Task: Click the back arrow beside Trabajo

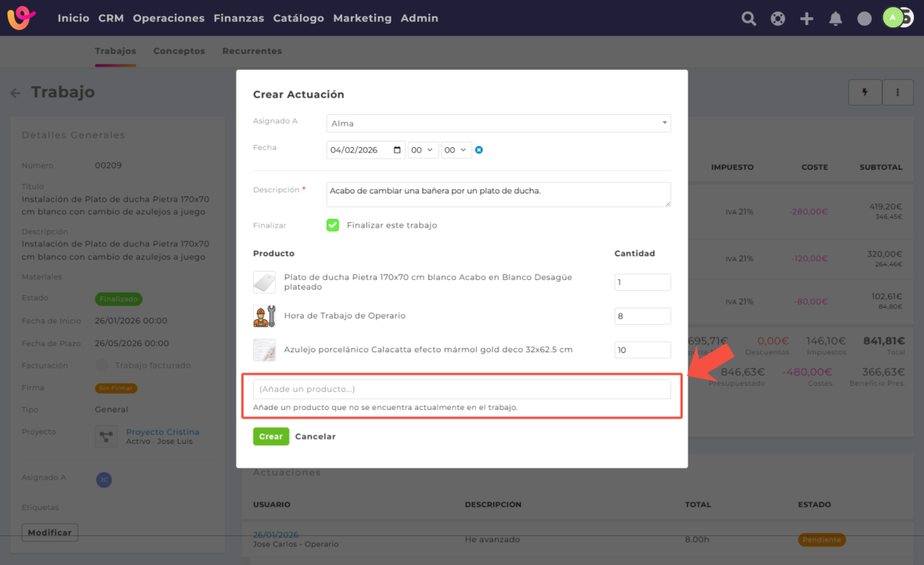Action: point(16,93)
